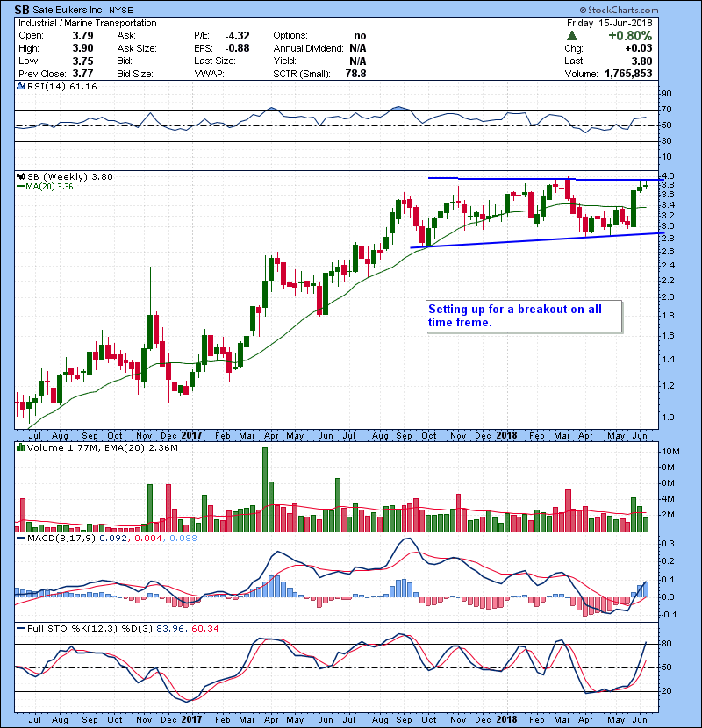Image resolution: width=702 pixels, height=728 pixels.
Task: Click the 90 label on RSI axis
Action: pos(666,94)
